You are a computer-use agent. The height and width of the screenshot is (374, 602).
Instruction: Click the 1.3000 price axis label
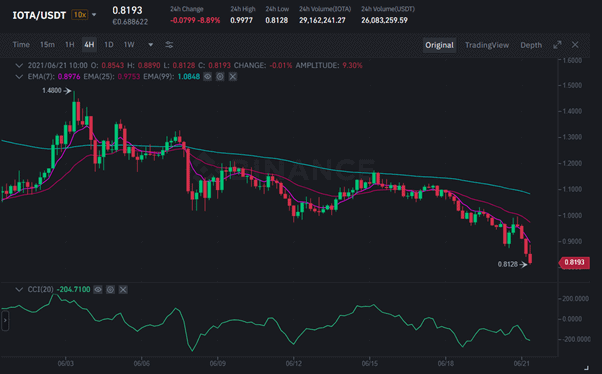572,137
